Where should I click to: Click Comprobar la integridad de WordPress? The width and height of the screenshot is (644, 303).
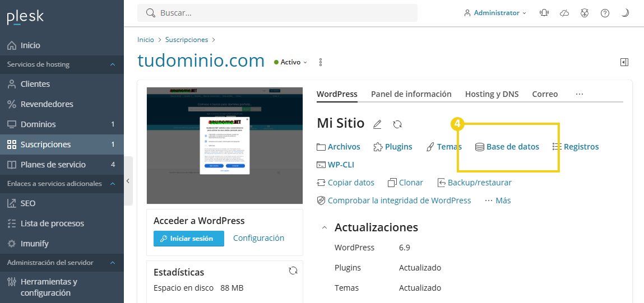[394, 201]
